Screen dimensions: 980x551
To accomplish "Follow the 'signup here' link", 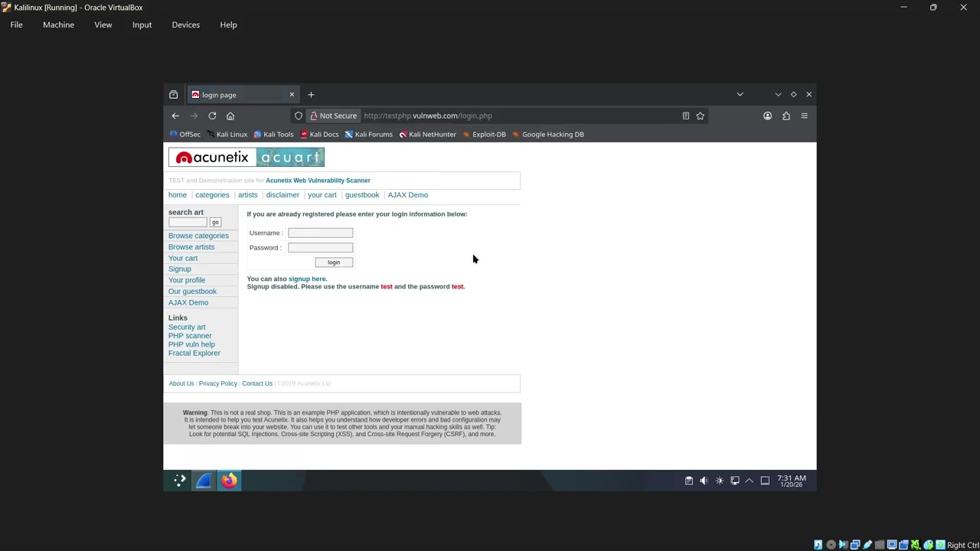I will [307, 279].
